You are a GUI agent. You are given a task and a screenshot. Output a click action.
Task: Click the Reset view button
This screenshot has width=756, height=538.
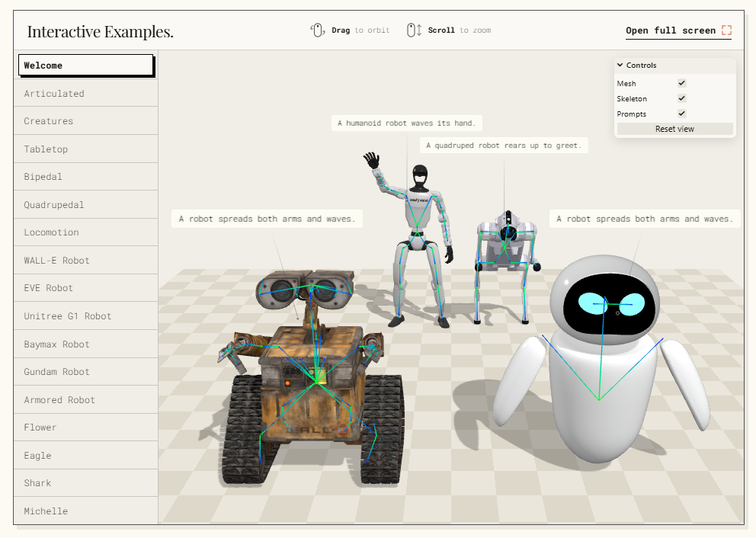tap(675, 129)
